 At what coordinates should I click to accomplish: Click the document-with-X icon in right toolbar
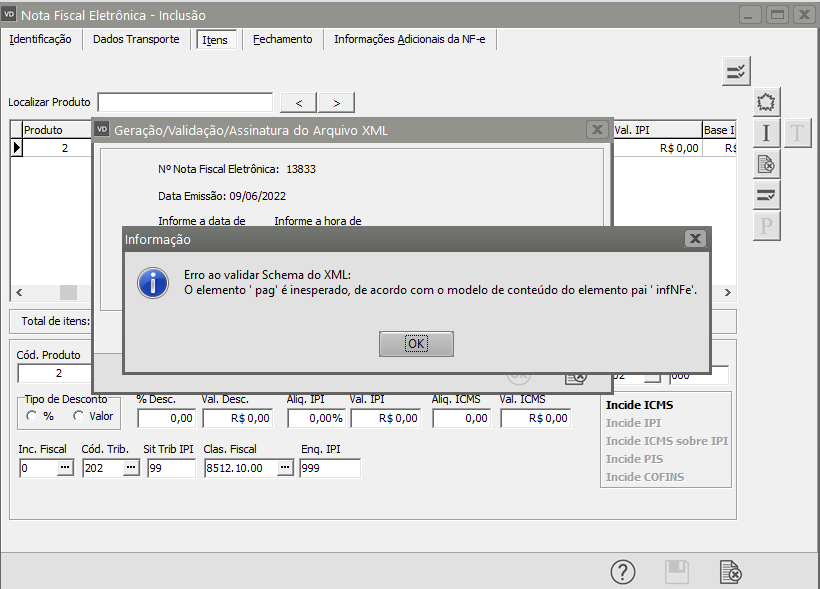point(766,164)
